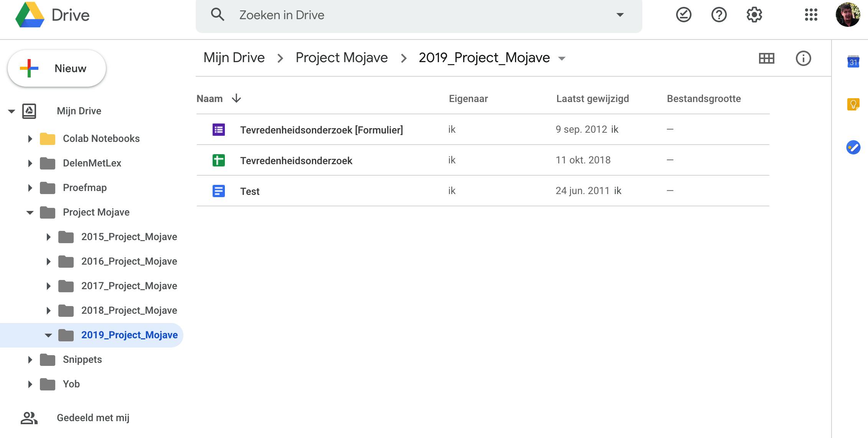Show folder details info panel

click(x=803, y=58)
